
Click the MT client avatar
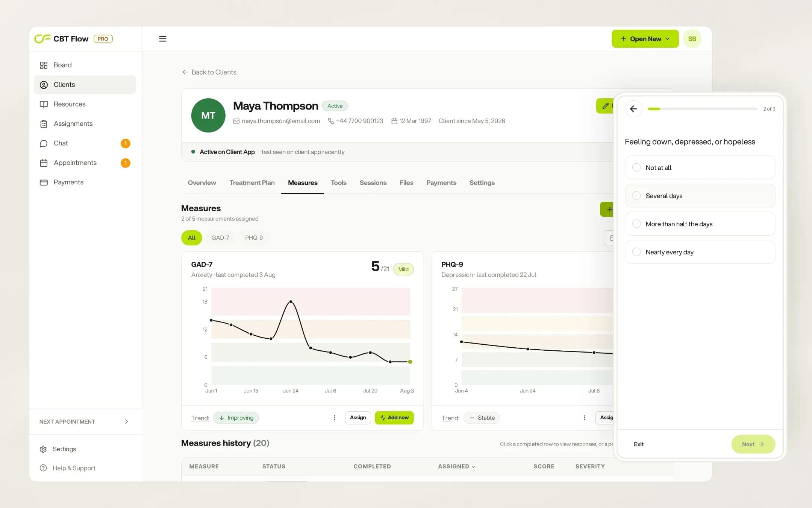tap(208, 115)
